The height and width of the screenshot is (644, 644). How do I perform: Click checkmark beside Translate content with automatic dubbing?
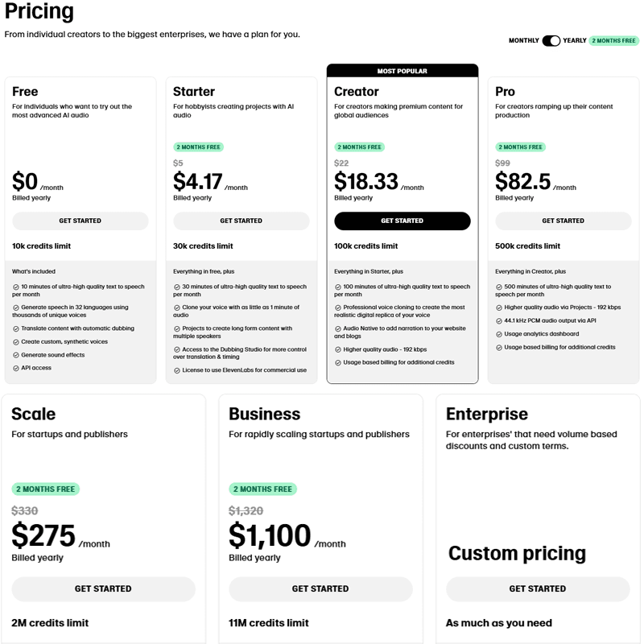coord(16,328)
